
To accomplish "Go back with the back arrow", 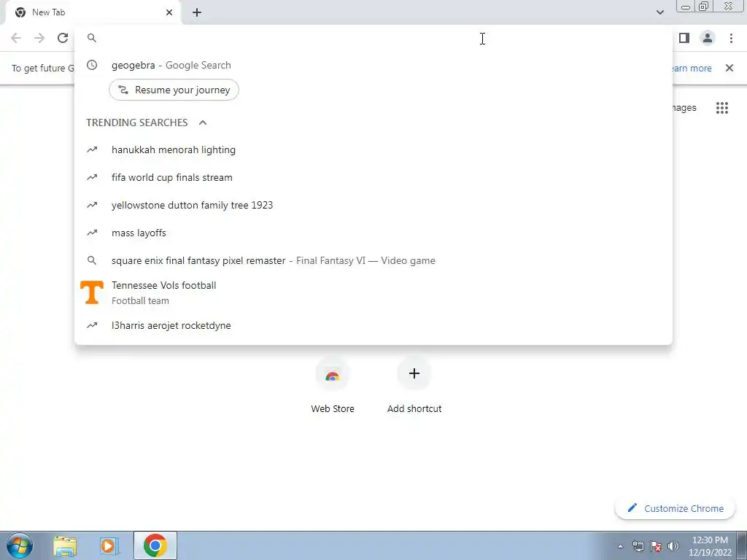I will [x=16, y=38].
